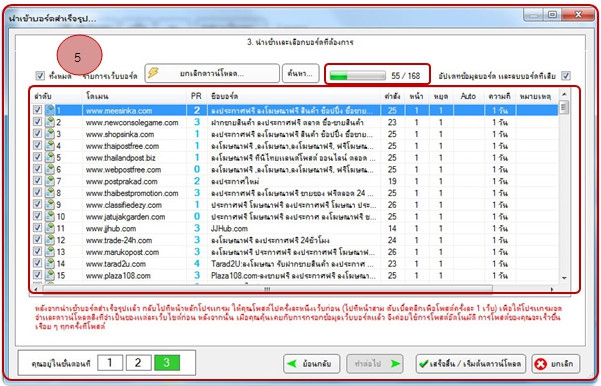
Task: Click the vertical scrollbar up arrow of the list
Action: tap(564, 94)
